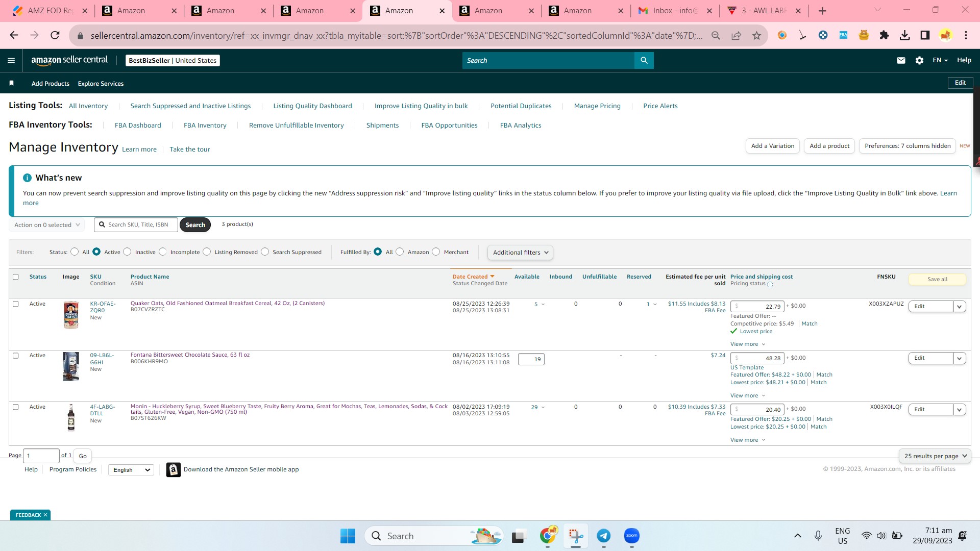980x551 pixels.
Task: Click the Fontana Chocolate Sauce product thumbnail
Action: pos(71,366)
